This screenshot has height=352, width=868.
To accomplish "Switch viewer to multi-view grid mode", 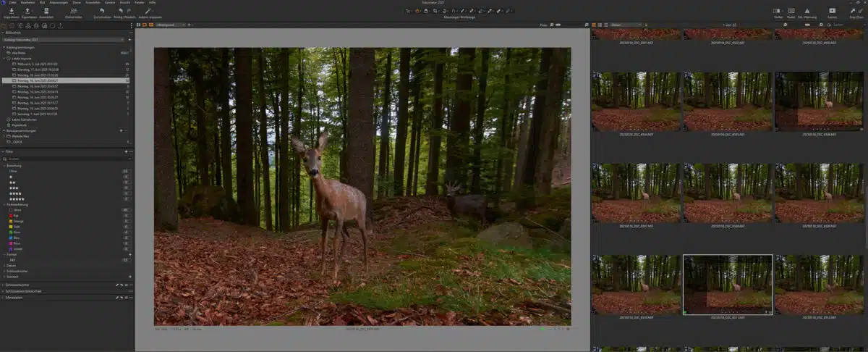I will tap(138, 25).
